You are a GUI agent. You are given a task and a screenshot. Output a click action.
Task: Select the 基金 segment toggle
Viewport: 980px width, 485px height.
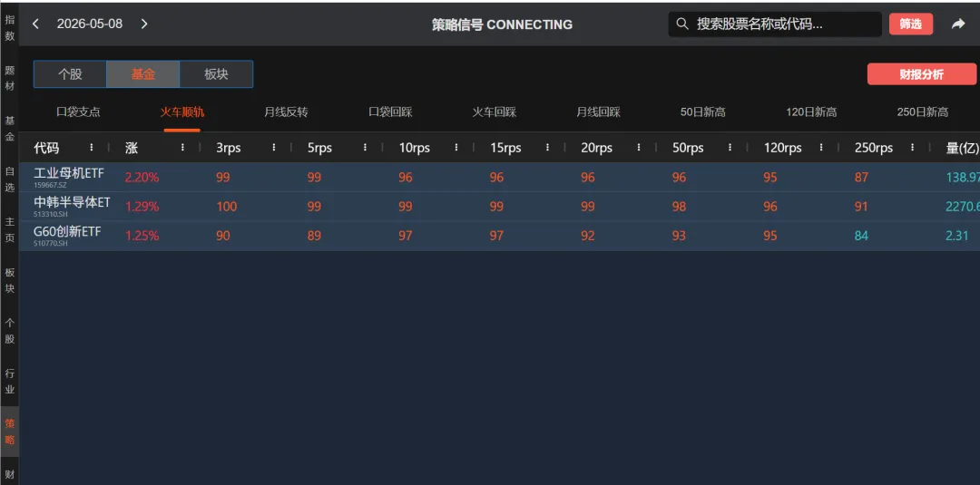(143, 74)
